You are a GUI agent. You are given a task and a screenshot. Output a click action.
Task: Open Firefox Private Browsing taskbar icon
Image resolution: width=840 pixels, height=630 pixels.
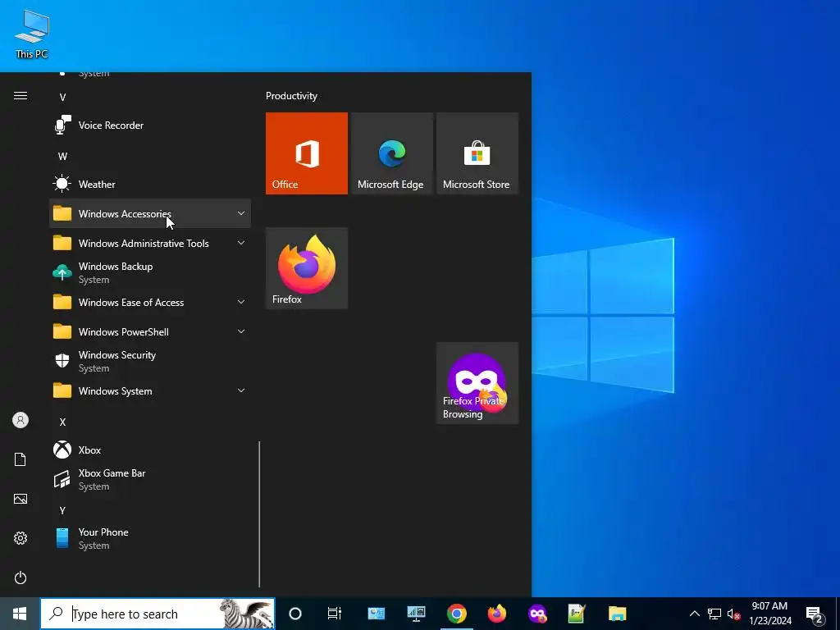coord(537,614)
